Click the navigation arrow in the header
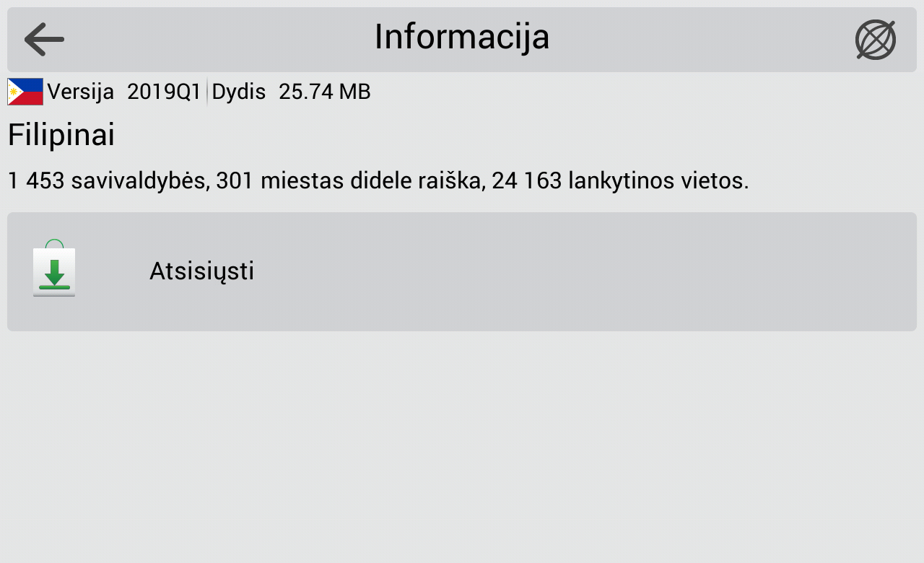 click(43, 38)
